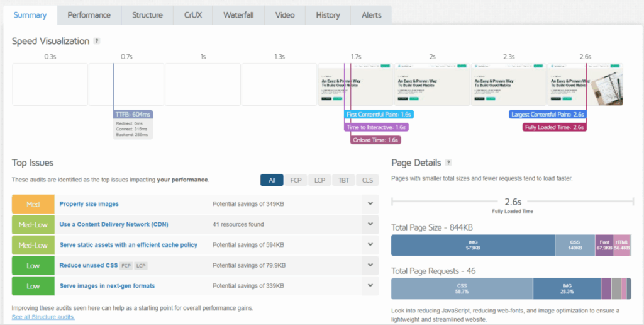Click the TTFB 604ms timeline marker
Image resolution: width=644 pixels, height=325 pixels.
click(x=133, y=114)
